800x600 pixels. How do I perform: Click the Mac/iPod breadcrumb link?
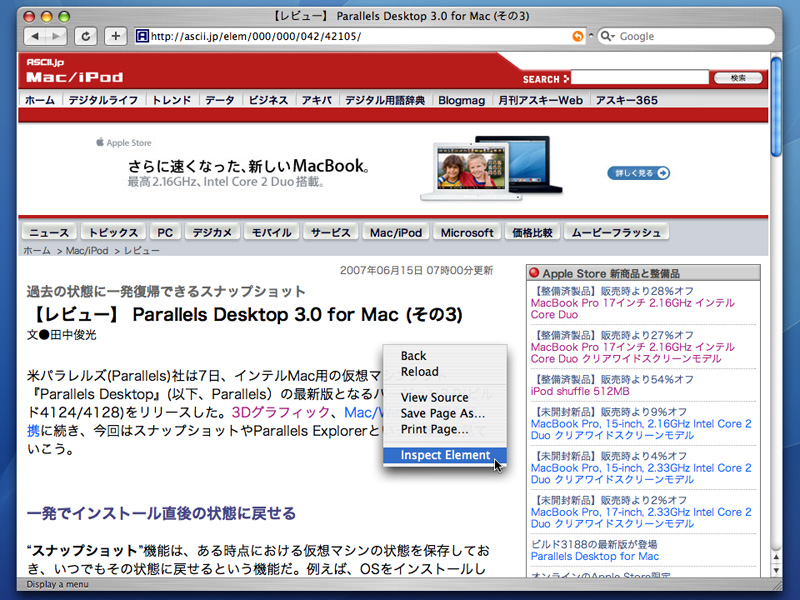tap(87, 251)
